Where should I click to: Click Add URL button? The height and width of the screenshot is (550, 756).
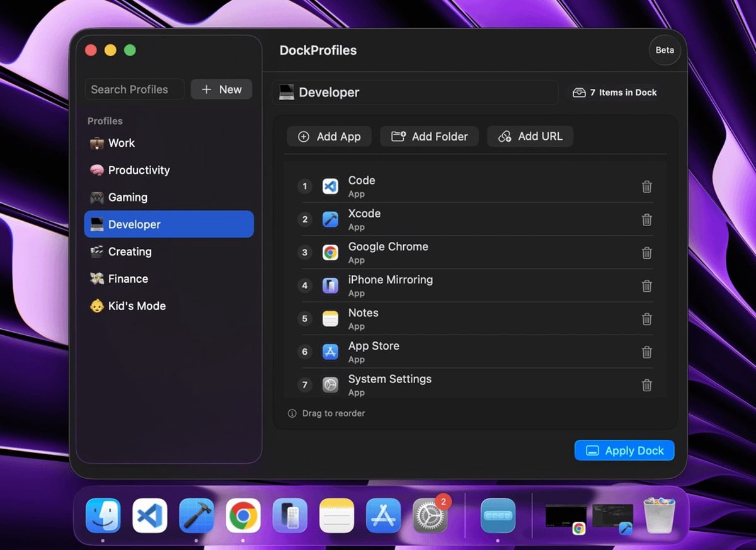pyautogui.click(x=530, y=136)
